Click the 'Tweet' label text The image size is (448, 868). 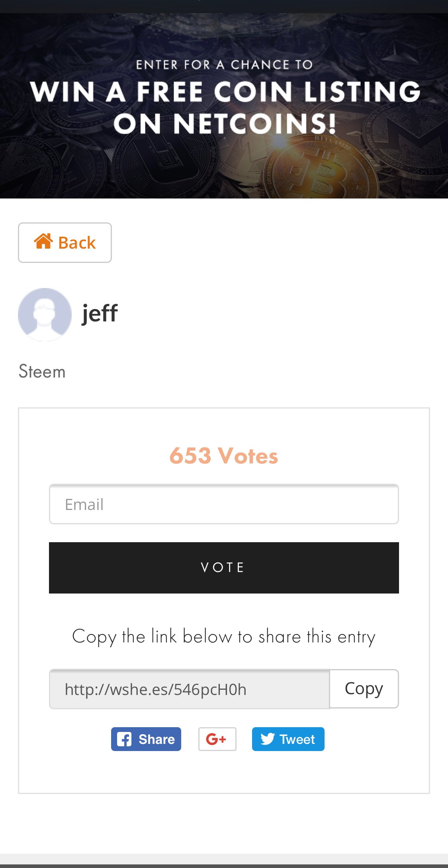coord(297,740)
